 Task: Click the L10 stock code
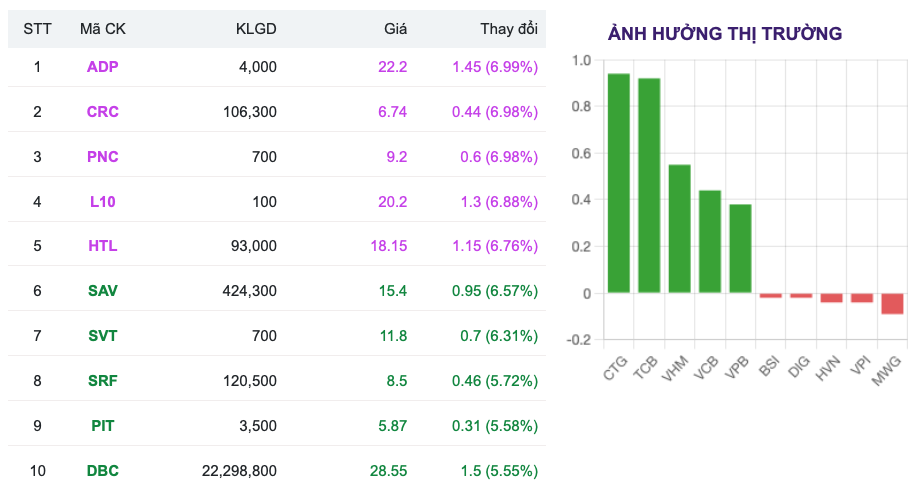(102, 202)
